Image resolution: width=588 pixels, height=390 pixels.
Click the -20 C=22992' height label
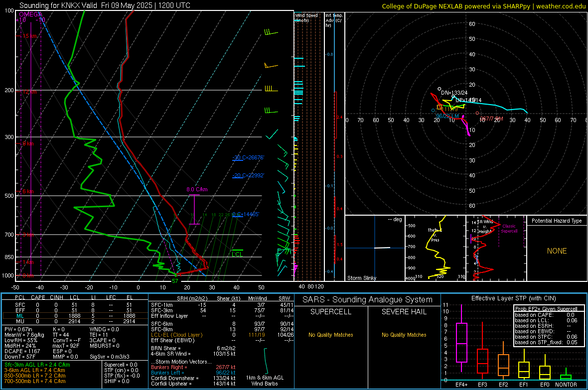click(248, 175)
